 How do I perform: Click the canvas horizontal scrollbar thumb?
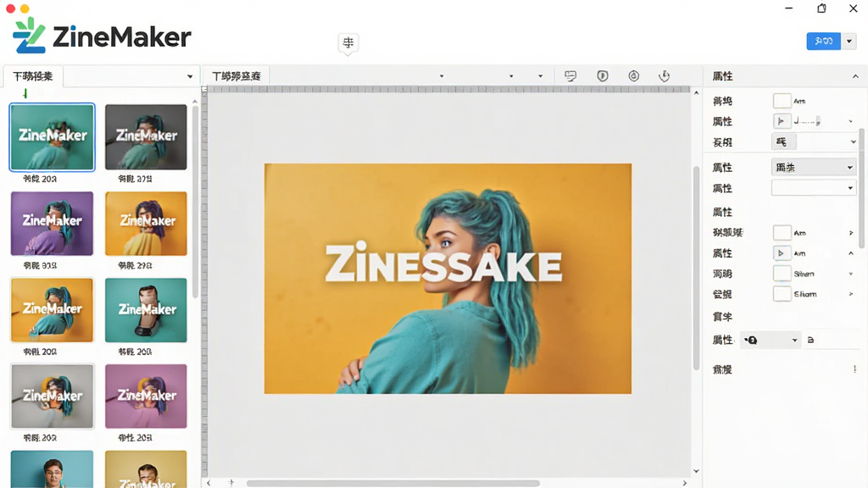393,483
